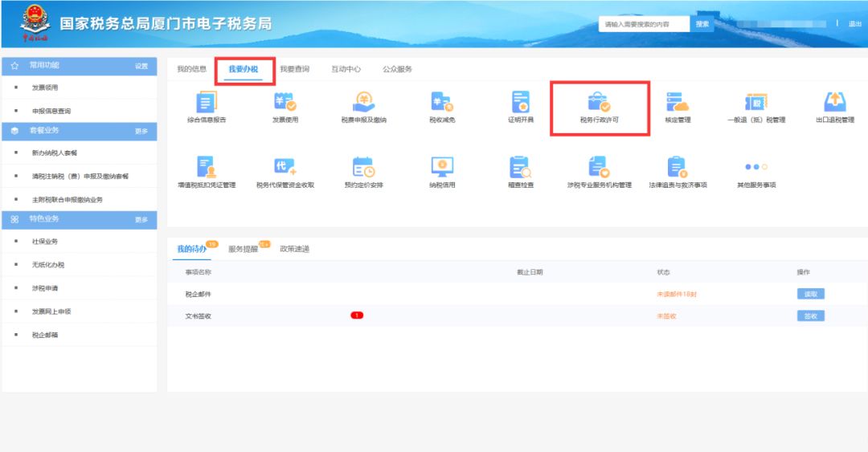
Task: Click the 操作 column header
Action: tap(803, 272)
